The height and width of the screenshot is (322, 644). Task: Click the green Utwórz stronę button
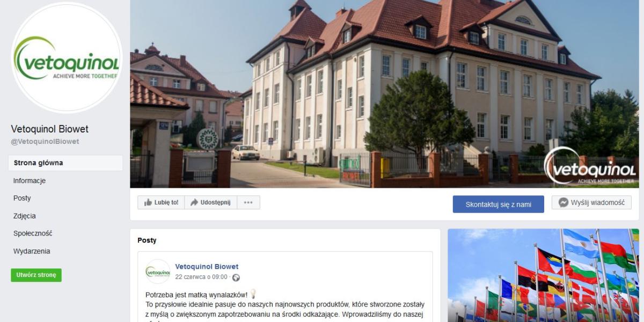point(36,275)
